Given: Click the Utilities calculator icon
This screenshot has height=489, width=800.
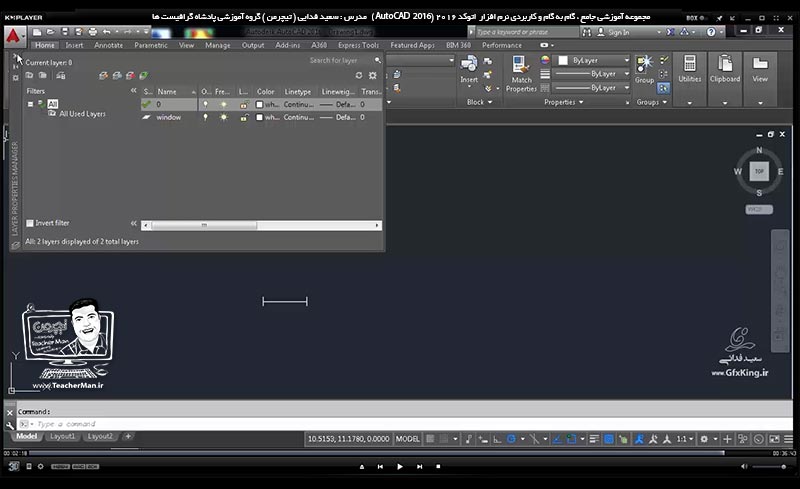Looking at the screenshot, I should click(690, 64).
